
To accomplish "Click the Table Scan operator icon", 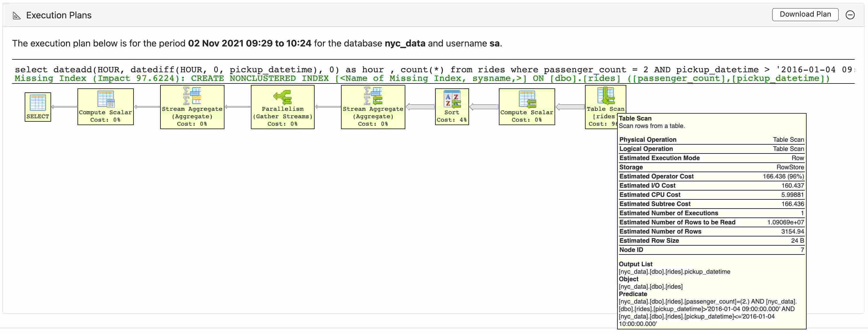I will point(605,96).
